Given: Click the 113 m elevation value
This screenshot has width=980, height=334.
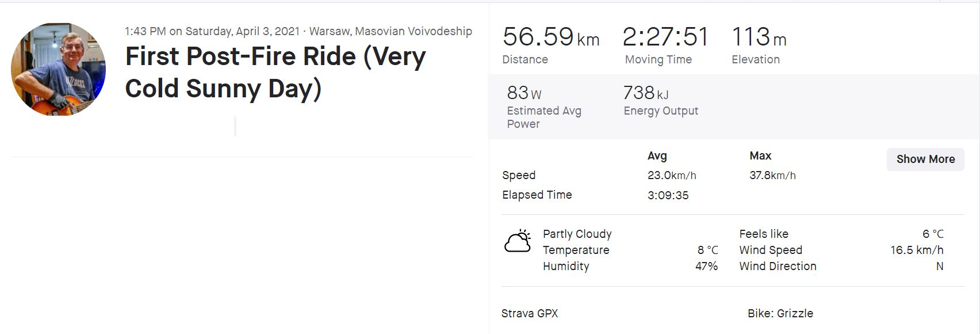Looking at the screenshot, I should tap(759, 37).
